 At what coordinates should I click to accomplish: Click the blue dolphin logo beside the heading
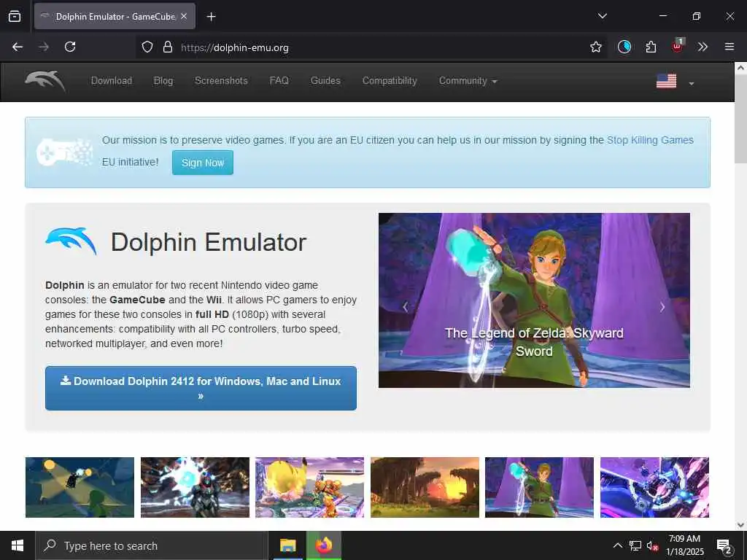click(71, 241)
